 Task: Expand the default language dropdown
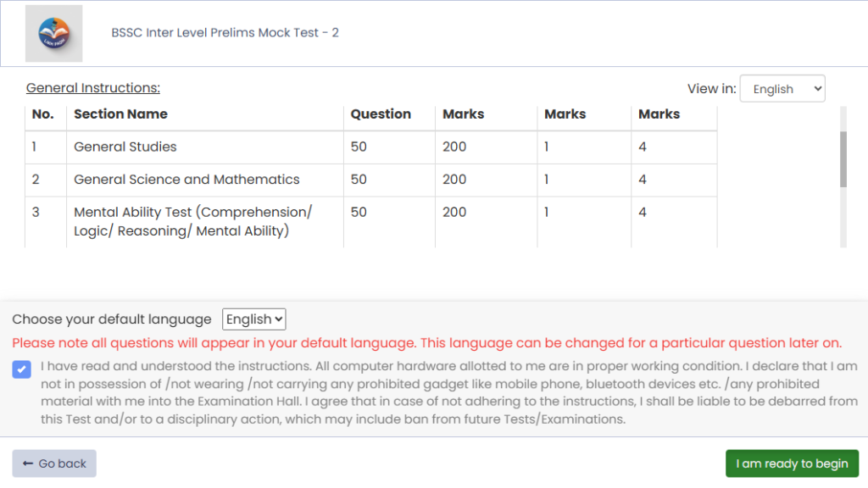click(x=254, y=319)
